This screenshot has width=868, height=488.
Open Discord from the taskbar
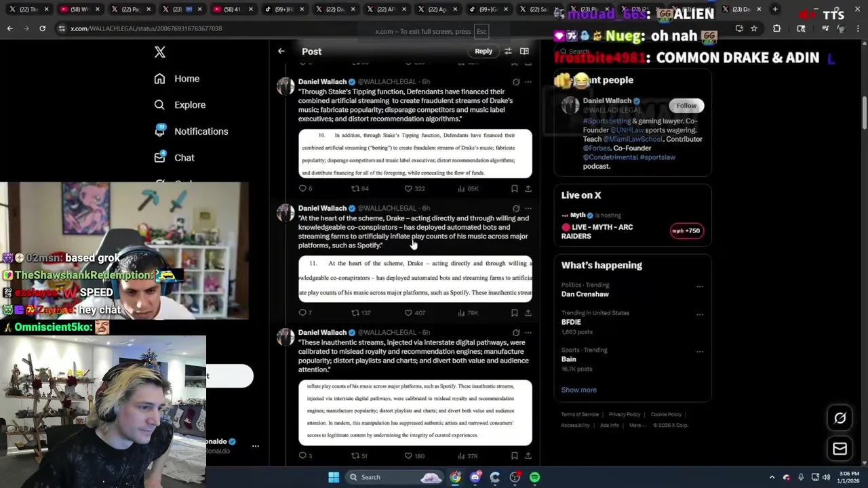(475, 477)
